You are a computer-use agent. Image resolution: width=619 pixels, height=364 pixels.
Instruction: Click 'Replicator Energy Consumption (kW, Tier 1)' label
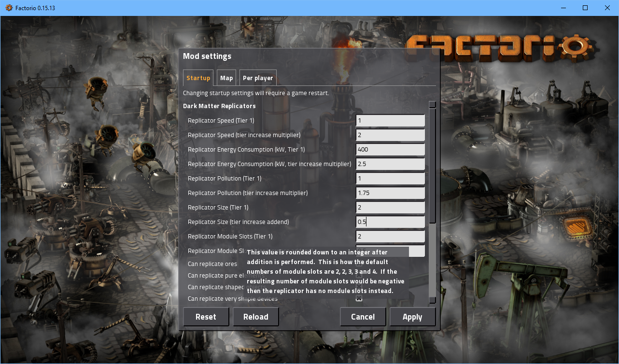pos(246,150)
